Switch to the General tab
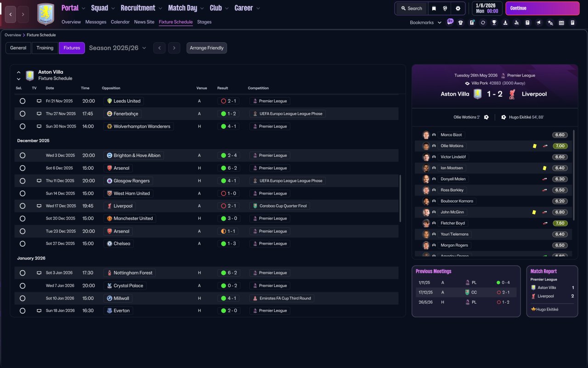The width and height of the screenshot is (588, 368). tap(18, 48)
